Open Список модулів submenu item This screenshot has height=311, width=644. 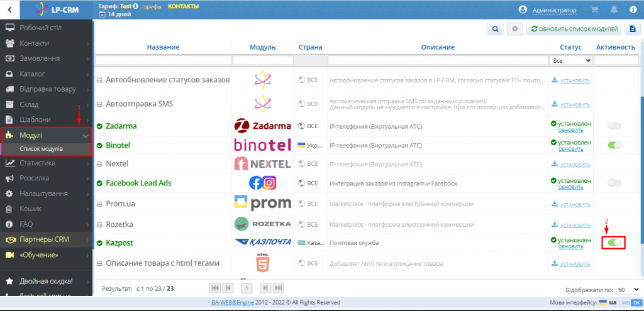pos(47,149)
